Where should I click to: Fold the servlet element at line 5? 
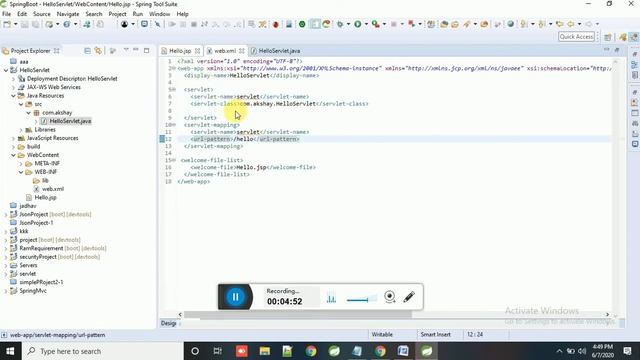click(x=174, y=89)
